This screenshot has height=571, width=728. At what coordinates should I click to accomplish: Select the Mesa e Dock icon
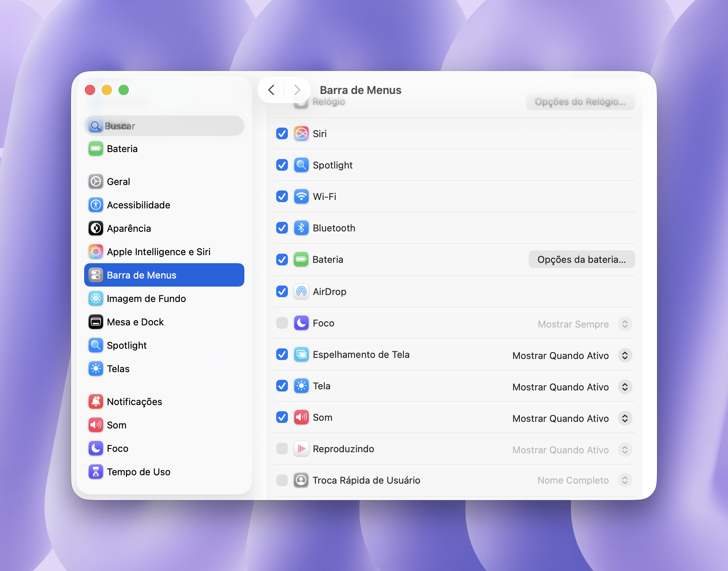click(x=96, y=322)
